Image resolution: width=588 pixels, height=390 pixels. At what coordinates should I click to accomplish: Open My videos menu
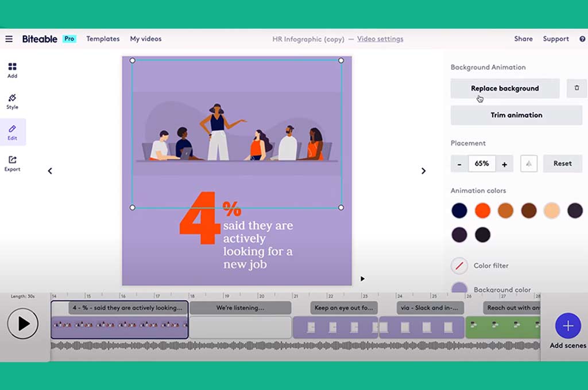click(x=146, y=39)
